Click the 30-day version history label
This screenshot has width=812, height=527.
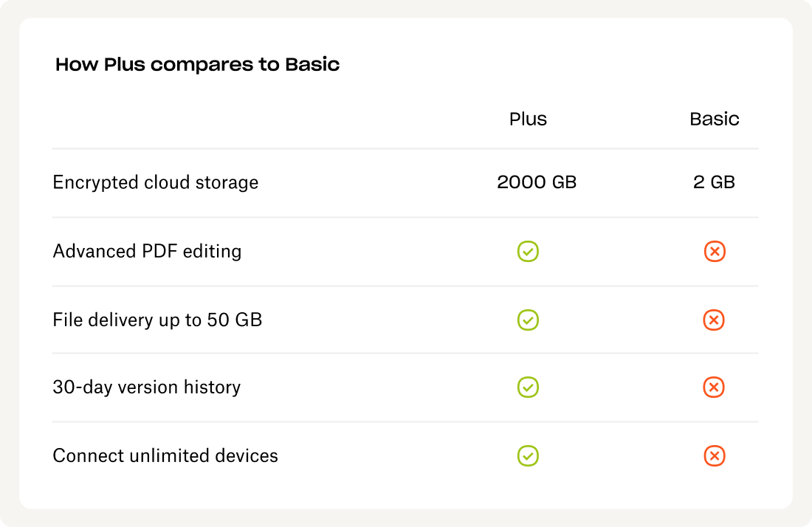click(x=146, y=387)
